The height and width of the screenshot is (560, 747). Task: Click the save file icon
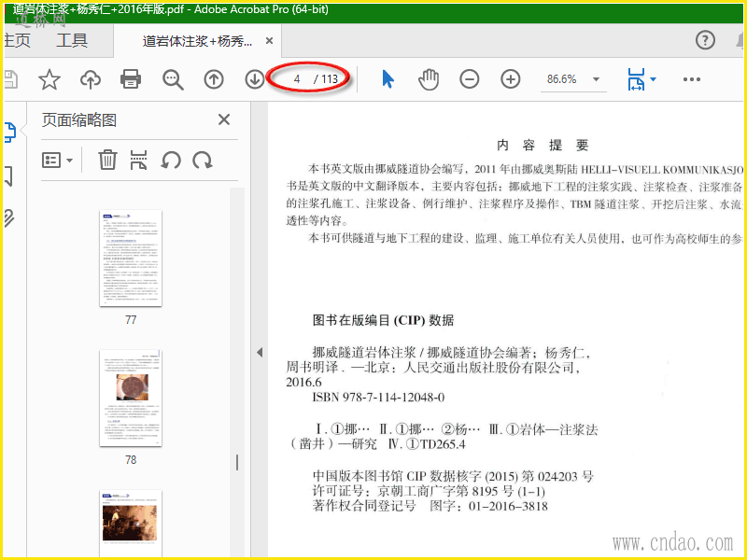pyautogui.click(x=10, y=79)
